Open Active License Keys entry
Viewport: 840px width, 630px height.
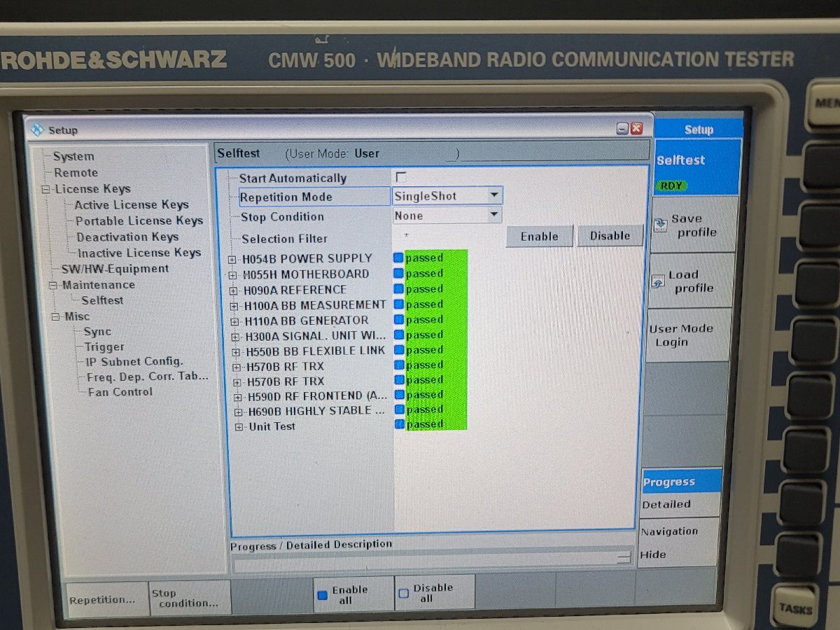tap(132, 204)
